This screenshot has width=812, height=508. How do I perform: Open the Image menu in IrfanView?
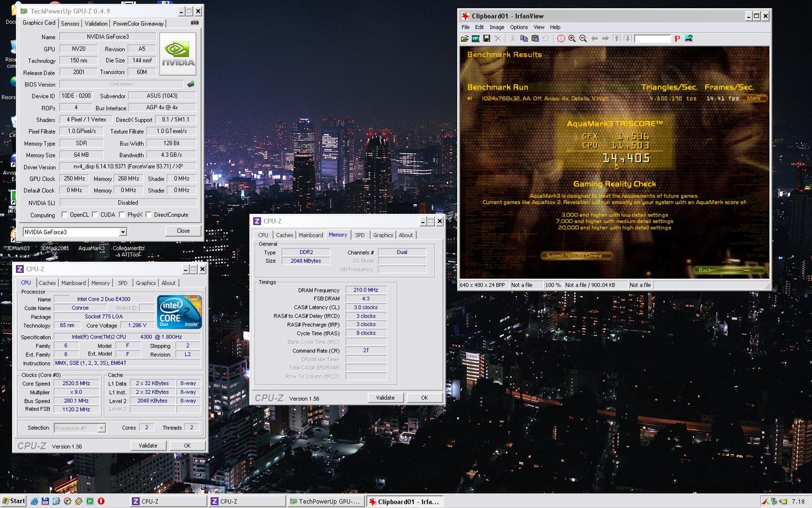point(497,27)
